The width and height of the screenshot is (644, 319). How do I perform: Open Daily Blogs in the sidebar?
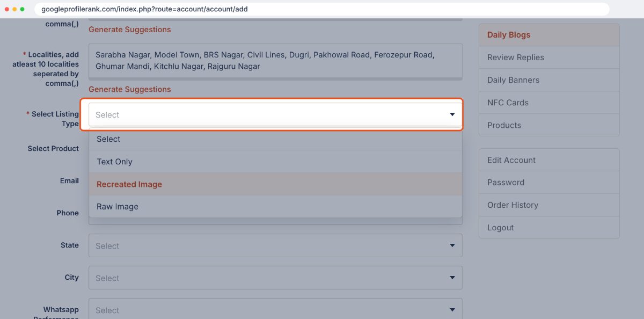549,35
